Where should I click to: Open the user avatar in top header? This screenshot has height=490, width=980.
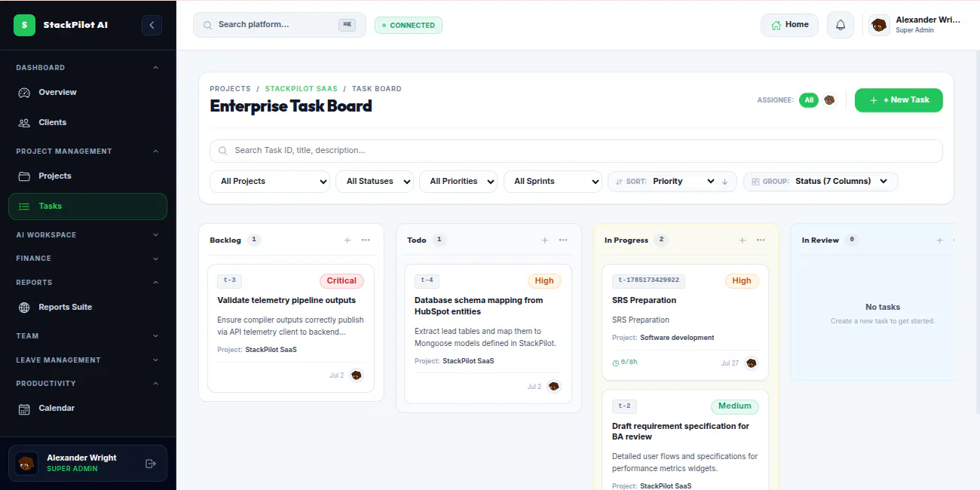tap(879, 25)
